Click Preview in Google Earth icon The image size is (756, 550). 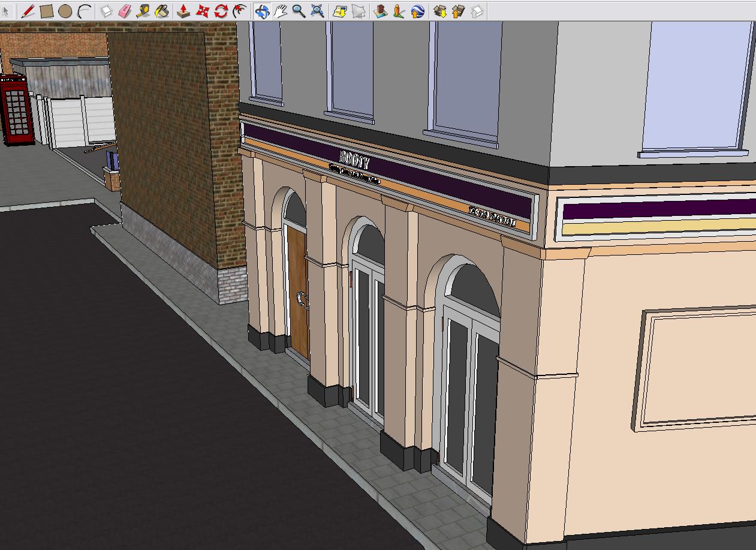[x=418, y=11]
